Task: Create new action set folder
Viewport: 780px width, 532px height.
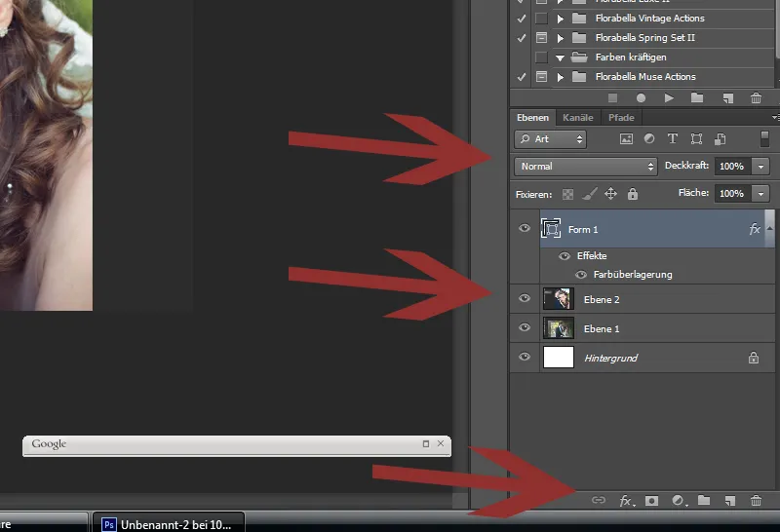Action: pos(697,97)
